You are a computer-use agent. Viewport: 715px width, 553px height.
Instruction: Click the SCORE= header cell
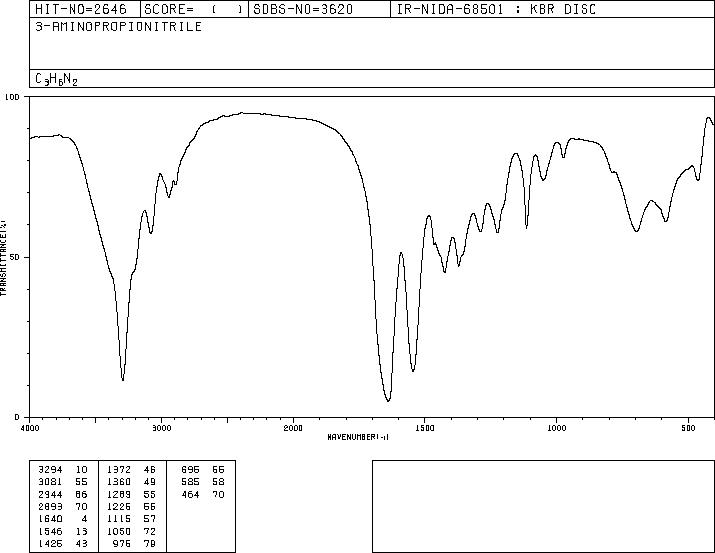[194, 9]
